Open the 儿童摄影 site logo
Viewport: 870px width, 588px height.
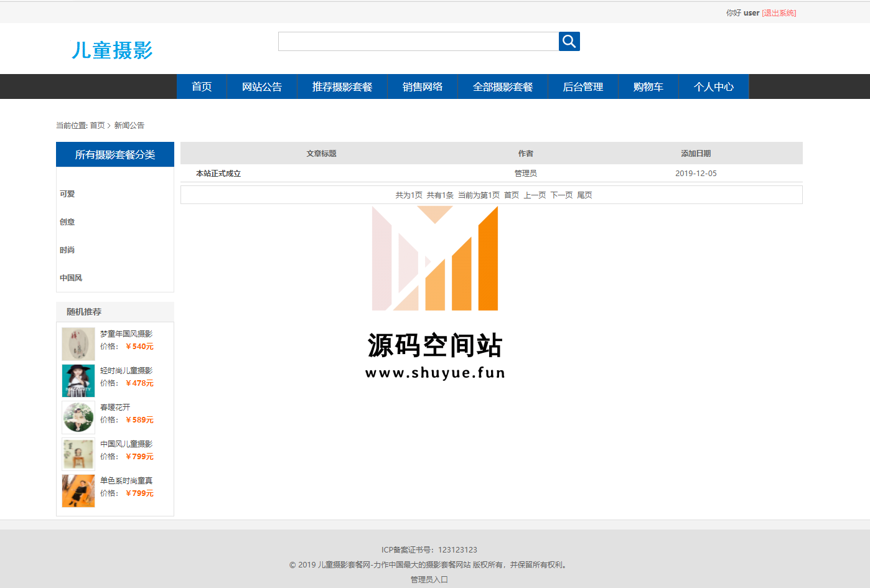click(112, 50)
